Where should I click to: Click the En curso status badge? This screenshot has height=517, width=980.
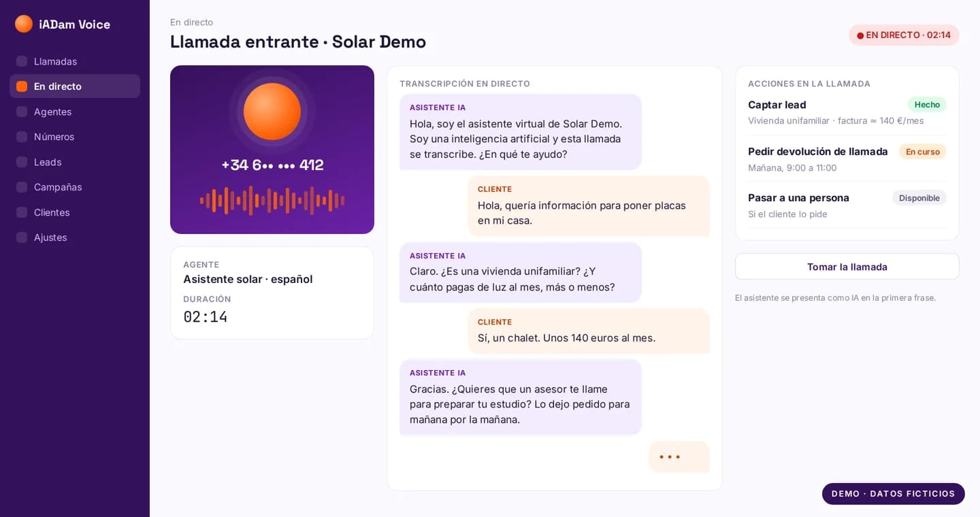coord(923,152)
